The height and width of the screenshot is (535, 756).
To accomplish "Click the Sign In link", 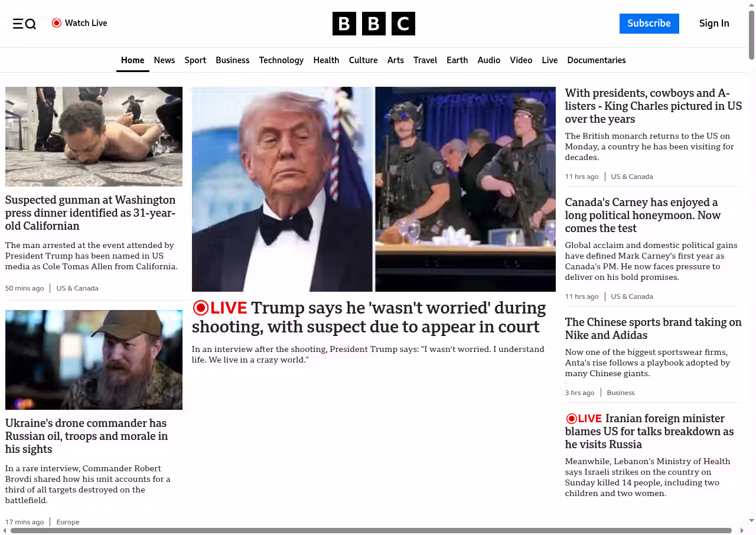I will (713, 24).
